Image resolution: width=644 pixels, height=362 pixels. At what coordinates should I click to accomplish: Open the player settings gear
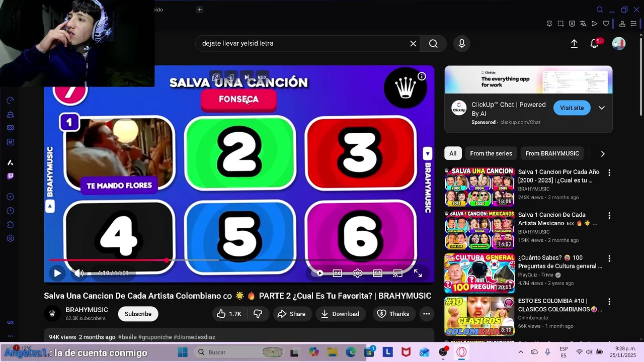point(358,273)
